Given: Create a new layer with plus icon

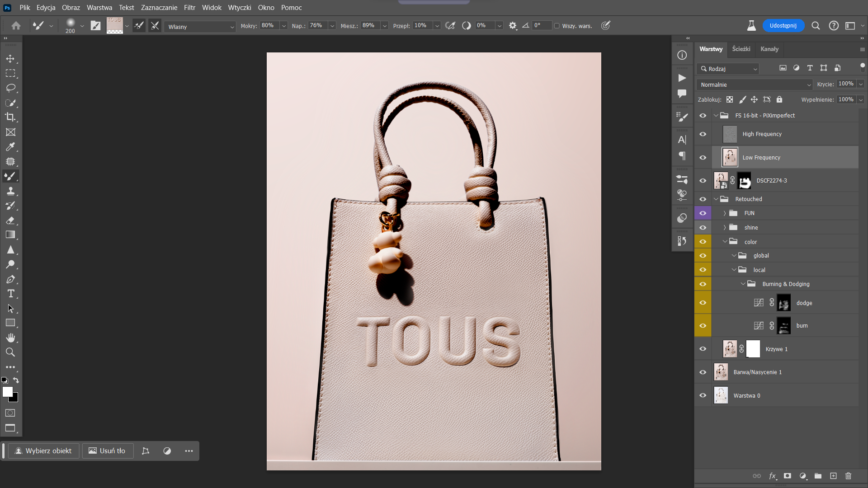Looking at the screenshot, I should [833, 476].
